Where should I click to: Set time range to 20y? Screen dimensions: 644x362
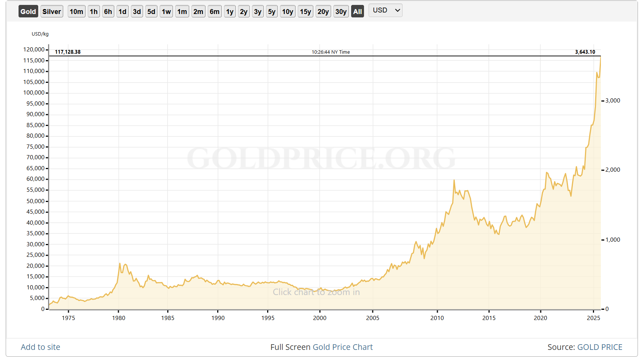click(x=323, y=11)
